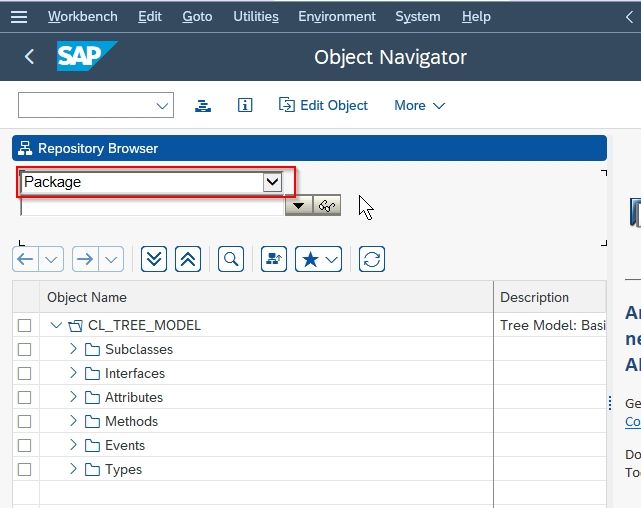Tick the checkbox for Attributes row
Image resolution: width=641 pixels, height=508 pixels.
coord(25,397)
